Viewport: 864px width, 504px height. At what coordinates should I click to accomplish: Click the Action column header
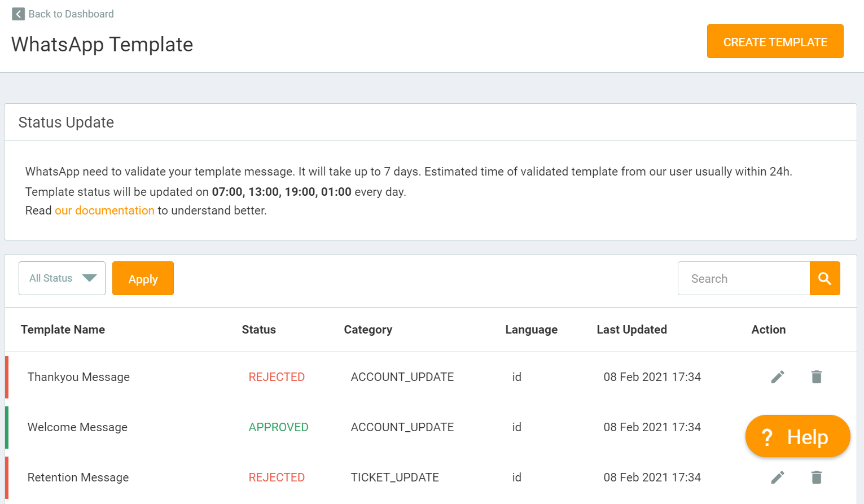click(x=769, y=330)
